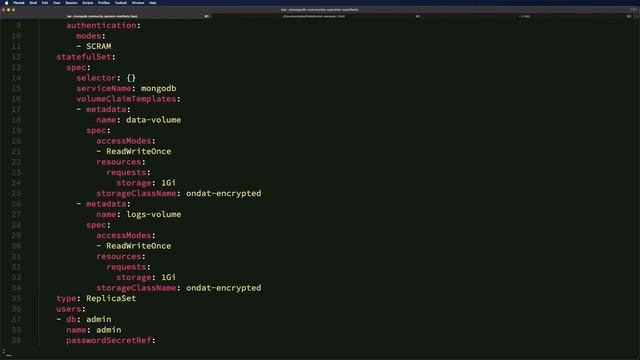Open the Apple menu
Viewport: 640px width, 360px height.
pyautogui.click(x=6, y=3)
